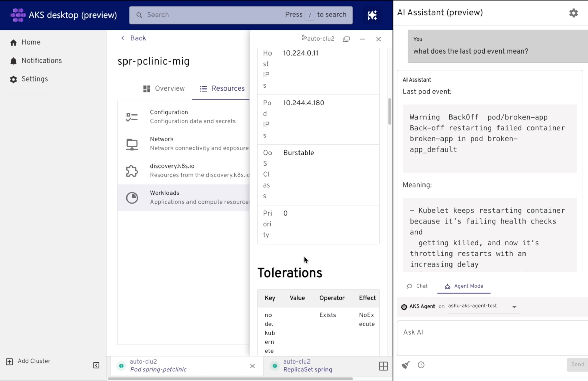588x381 pixels.
Task: Click the sidebar Settings gear icon
Action: point(13,79)
